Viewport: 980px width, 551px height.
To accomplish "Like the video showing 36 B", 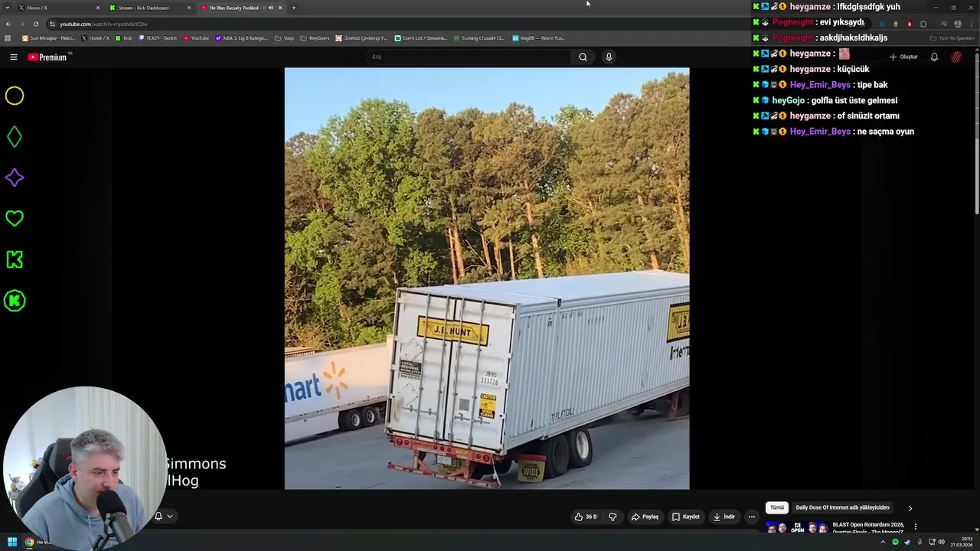I will click(586, 517).
